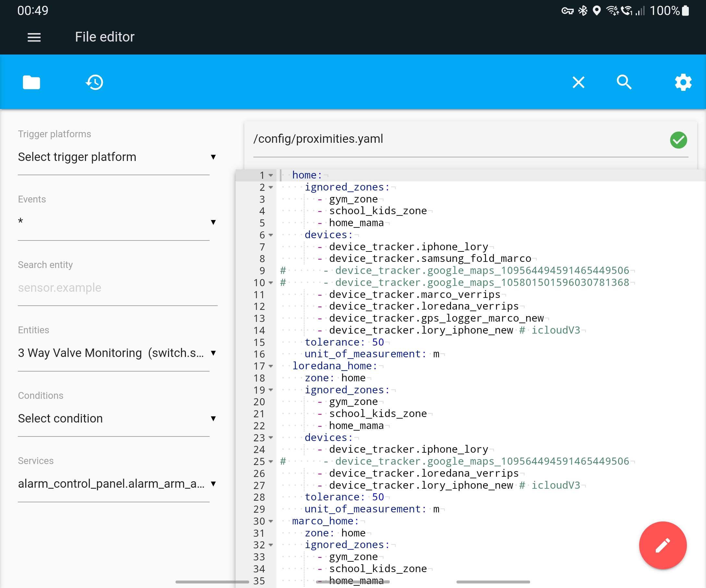Open editor settings gear
Viewport: 706px width, 588px height.
tap(683, 82)
